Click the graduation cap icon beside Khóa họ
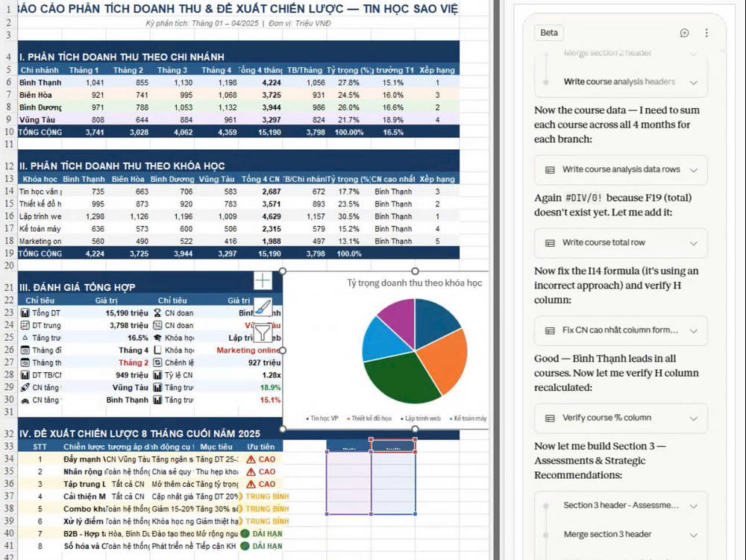The image size is (746, 560). [157, 338]
